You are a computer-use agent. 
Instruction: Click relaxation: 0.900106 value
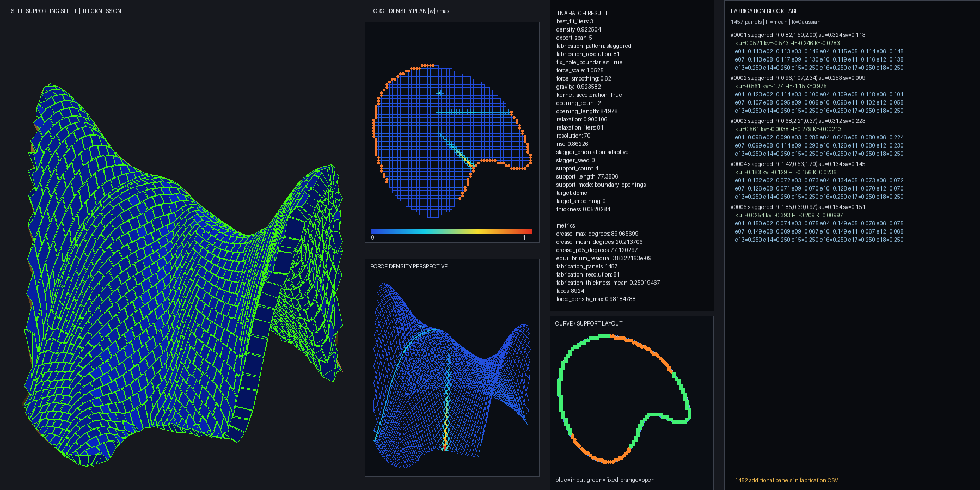[582, 119]
